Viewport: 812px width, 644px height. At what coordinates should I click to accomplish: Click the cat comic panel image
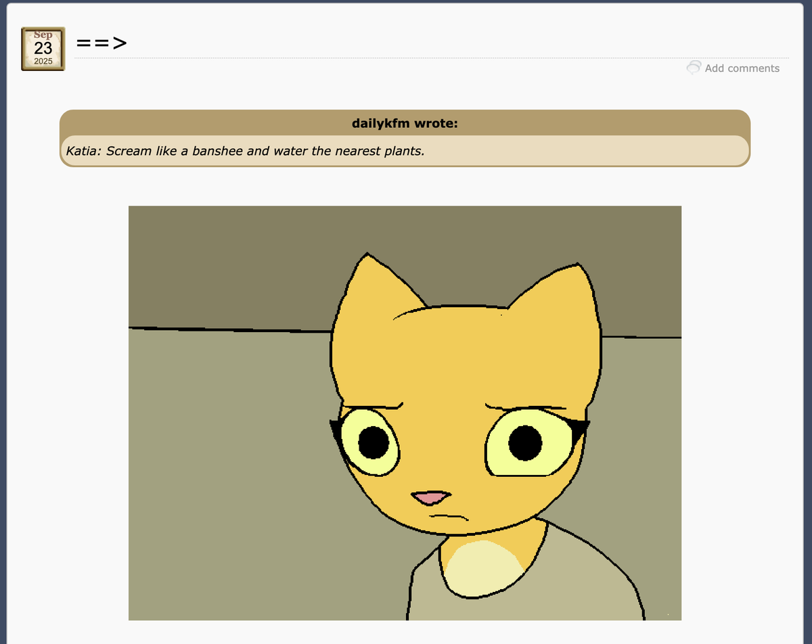(x=405, y=413)
